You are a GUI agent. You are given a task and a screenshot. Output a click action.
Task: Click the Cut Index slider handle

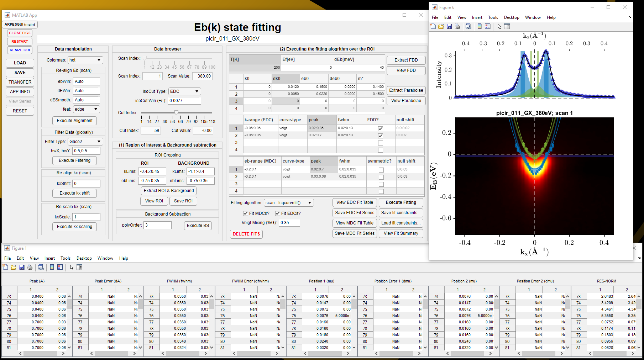click(176, 112)
